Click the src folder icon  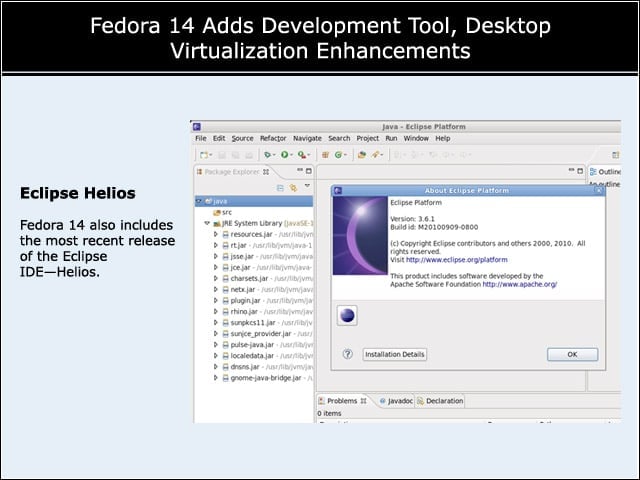click(x=217, y=212)
